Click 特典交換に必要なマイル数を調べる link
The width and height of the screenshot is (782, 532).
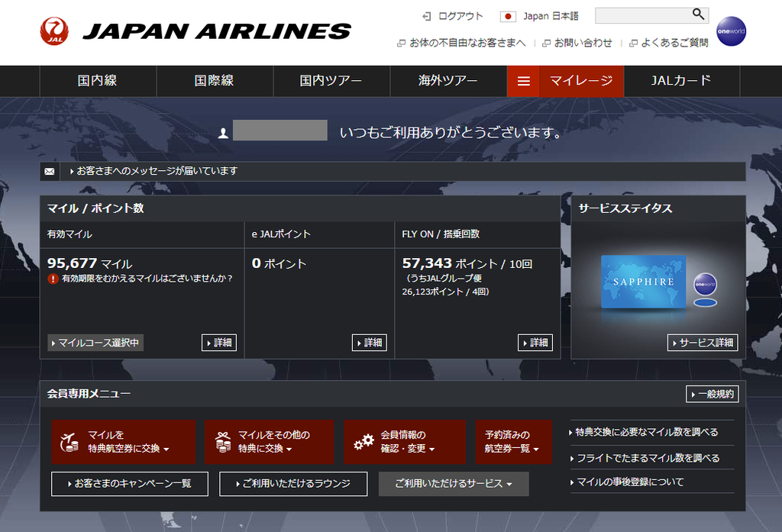(647, 432)
